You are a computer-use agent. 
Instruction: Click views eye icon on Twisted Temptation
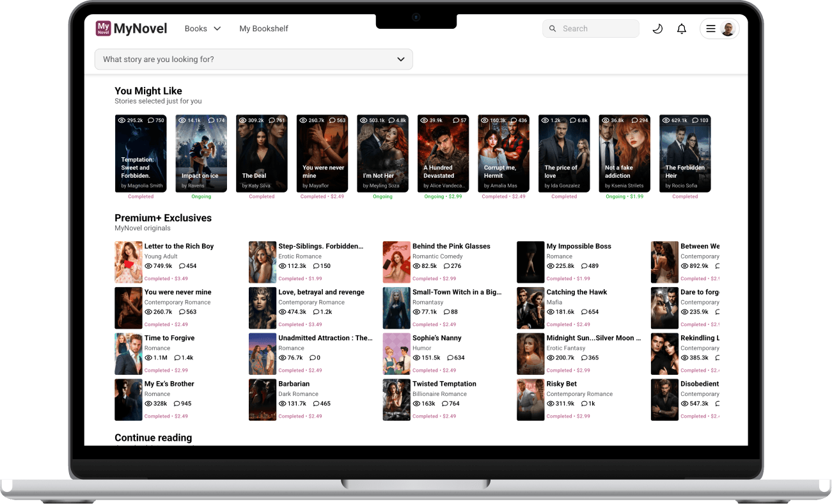click(x=416, y=404)
